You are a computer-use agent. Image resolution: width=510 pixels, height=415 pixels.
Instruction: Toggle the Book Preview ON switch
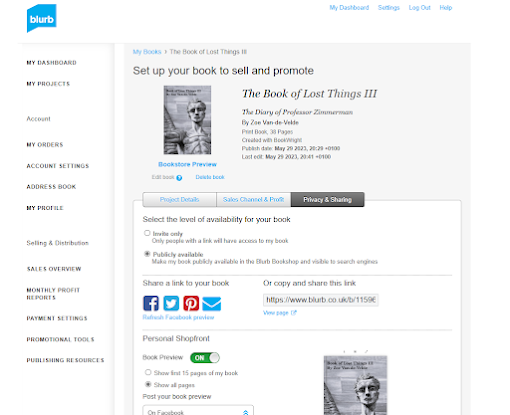click(x=205, y=358)
